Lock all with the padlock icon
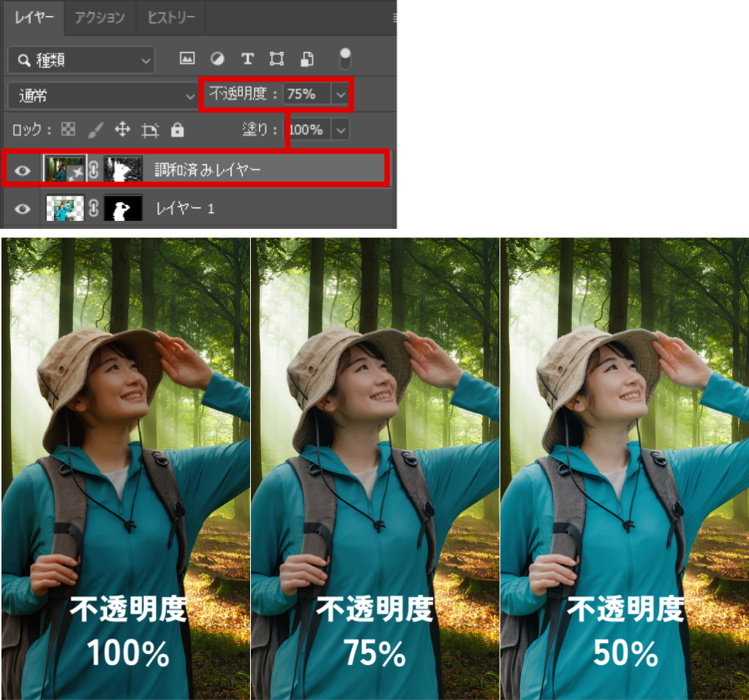Screen dimensions: 749x700 coord(177,130)
